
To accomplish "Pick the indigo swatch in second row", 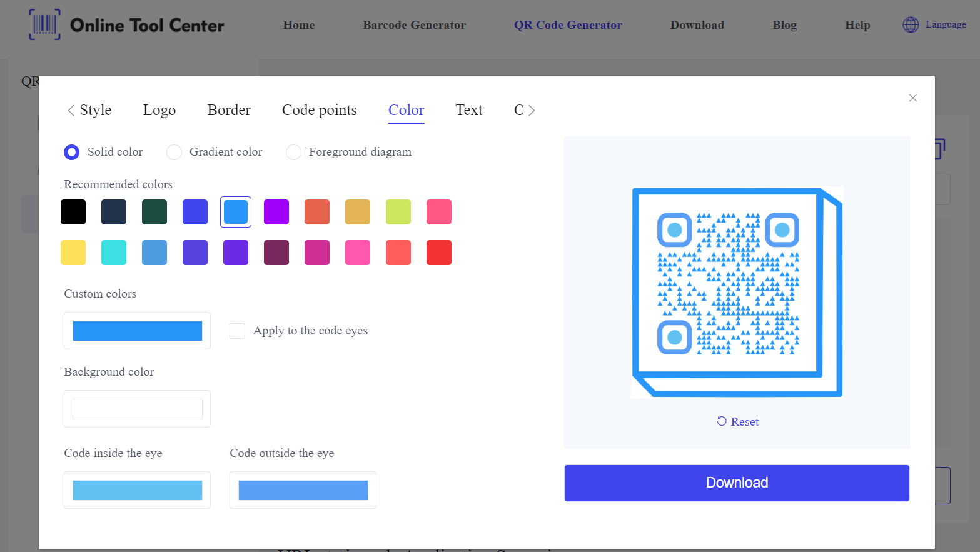I will click(195, 253).
